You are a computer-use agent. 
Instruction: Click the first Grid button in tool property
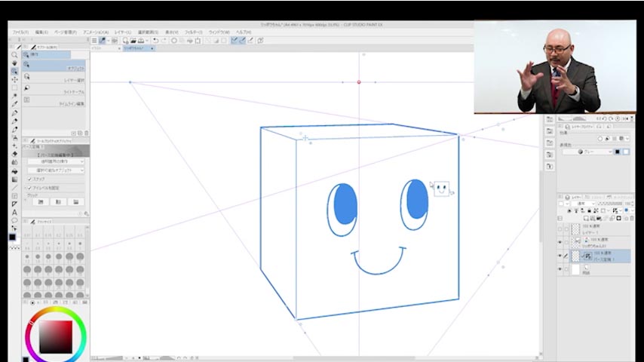coord(41,202)
